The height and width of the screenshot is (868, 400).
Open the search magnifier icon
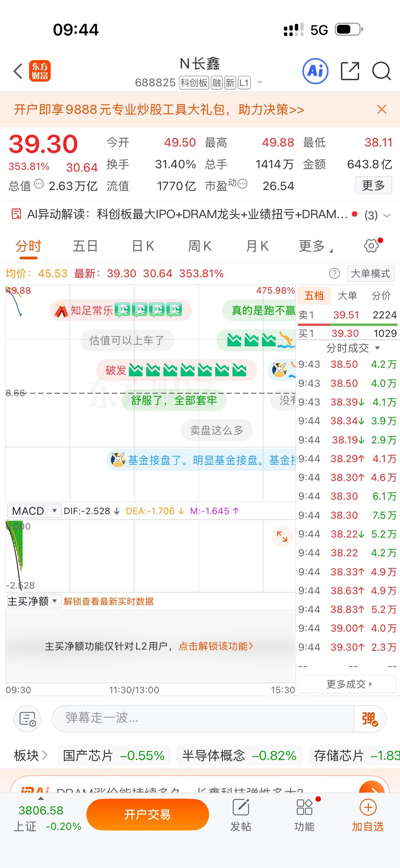tap(382, 71)
